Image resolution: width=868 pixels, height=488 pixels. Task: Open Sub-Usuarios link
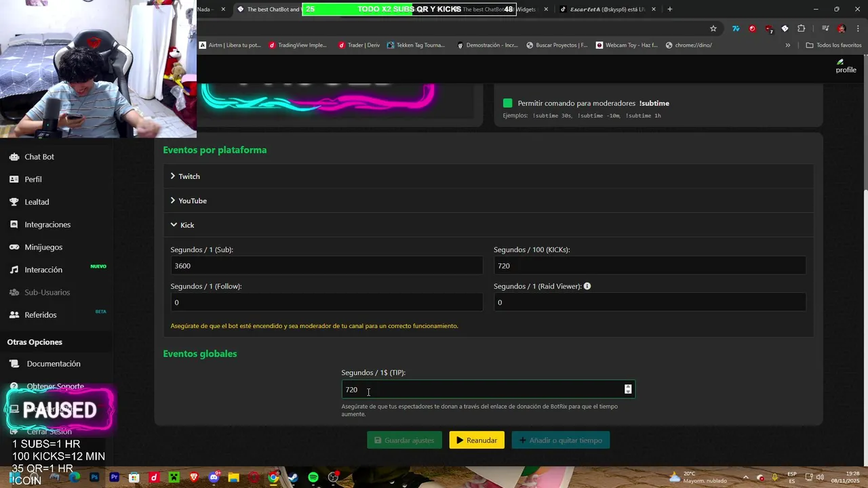(x=47, y=292)
